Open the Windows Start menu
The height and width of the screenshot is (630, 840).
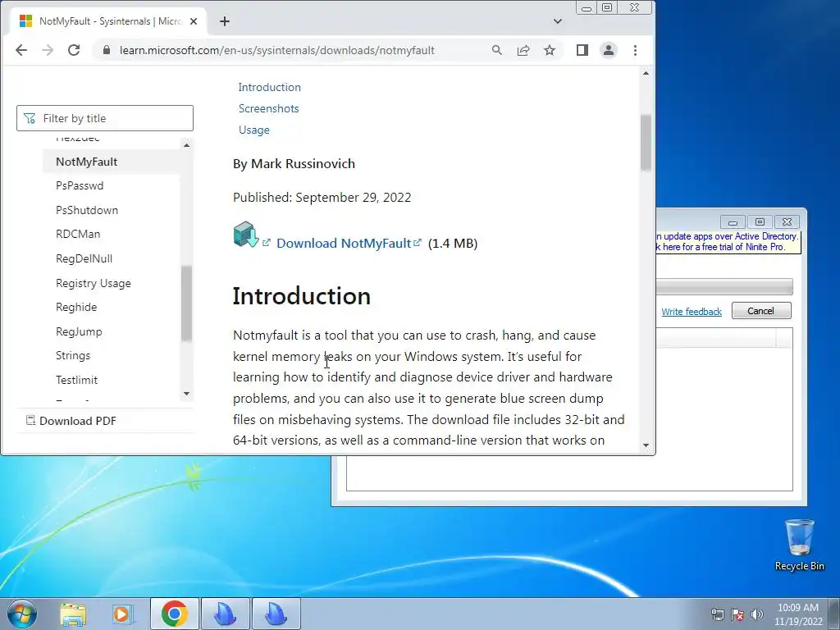(21, 614)
